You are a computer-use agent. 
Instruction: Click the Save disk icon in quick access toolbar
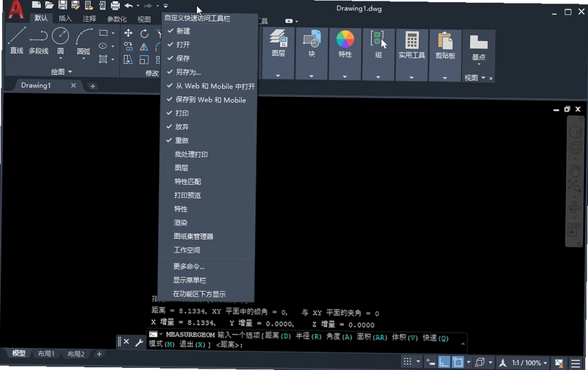pos(62,5)
